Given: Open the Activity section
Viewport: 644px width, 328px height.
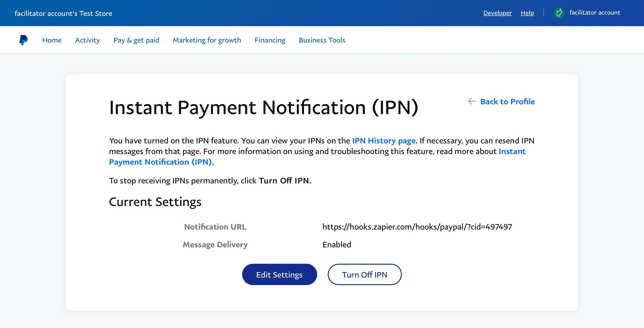Looking at the screenshot, I should point(87,40).
